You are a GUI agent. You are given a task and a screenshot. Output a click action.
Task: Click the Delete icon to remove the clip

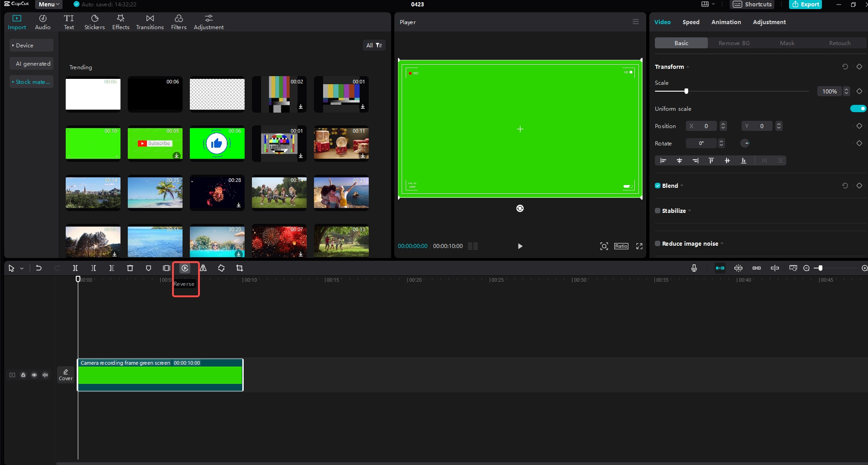tap(130, 268)
